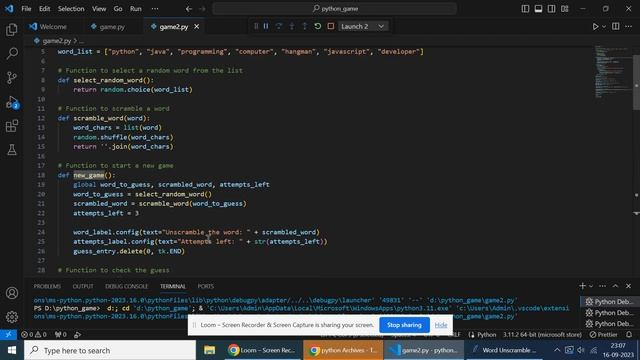Viewport: 640px width, 360px height.
Task: Open the Source Control view
Action: (12, 78)
